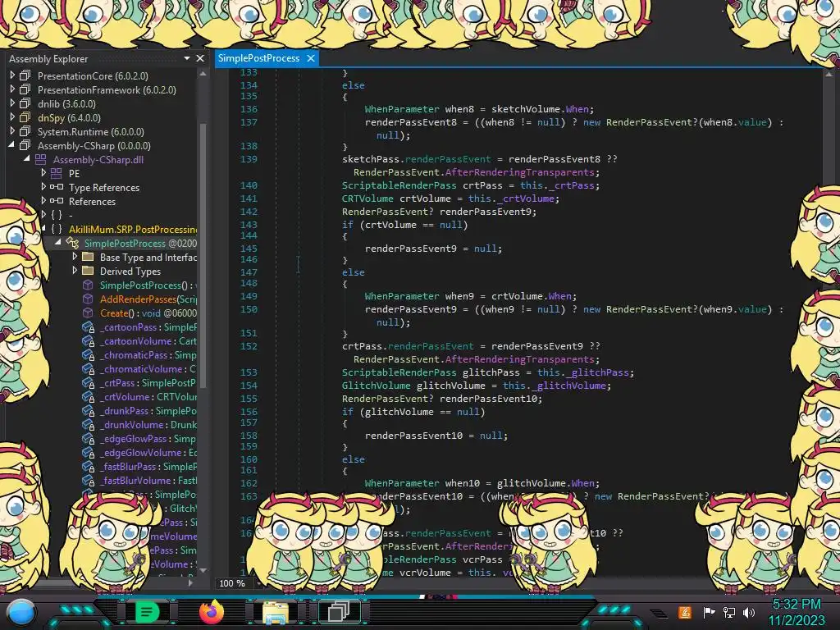Click the PresentationFramework assembly icon
Screen dimensions: 840x630
pos(25,89)
